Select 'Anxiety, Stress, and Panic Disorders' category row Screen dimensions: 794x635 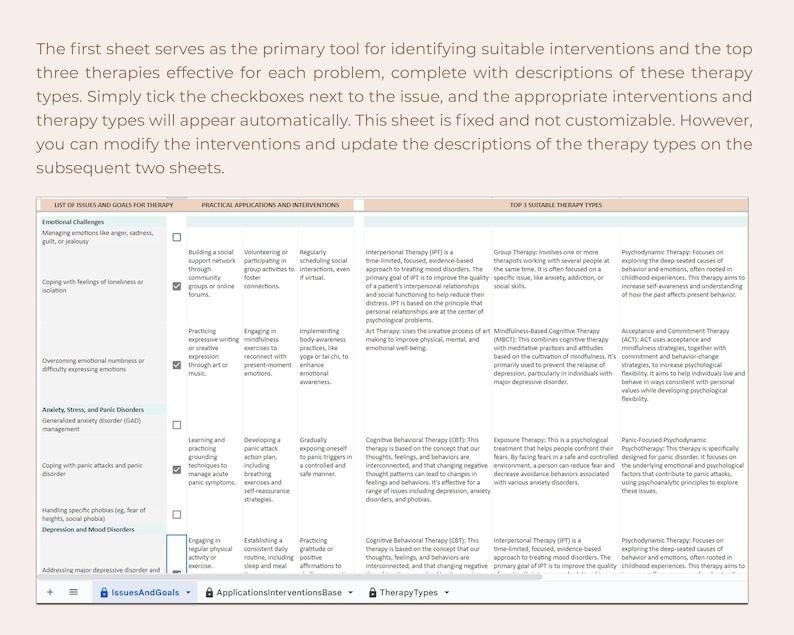click(103, 410)
